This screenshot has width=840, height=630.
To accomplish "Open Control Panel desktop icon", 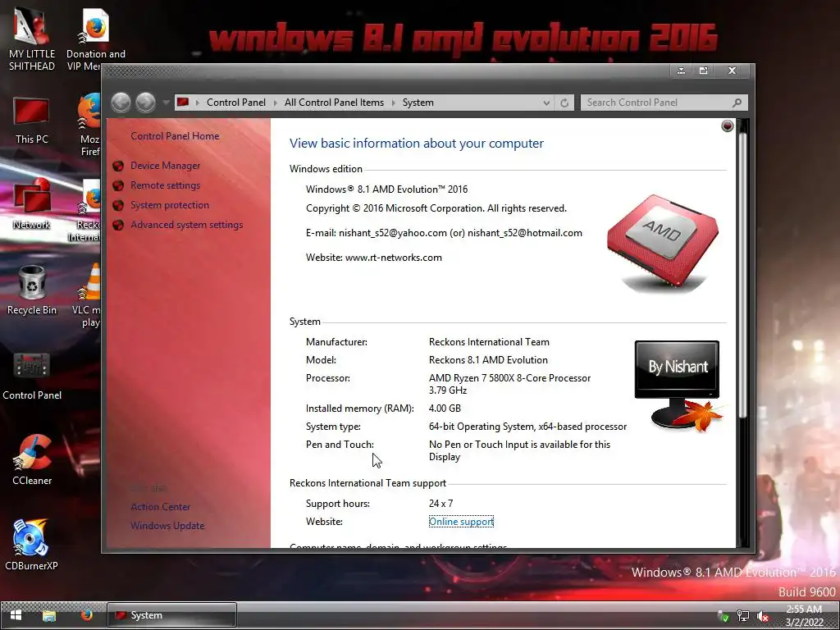I will [x=32, y=376].
